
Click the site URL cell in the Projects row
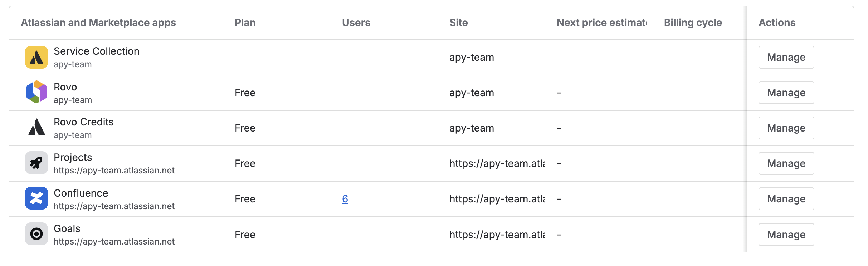tap(497, 163)
